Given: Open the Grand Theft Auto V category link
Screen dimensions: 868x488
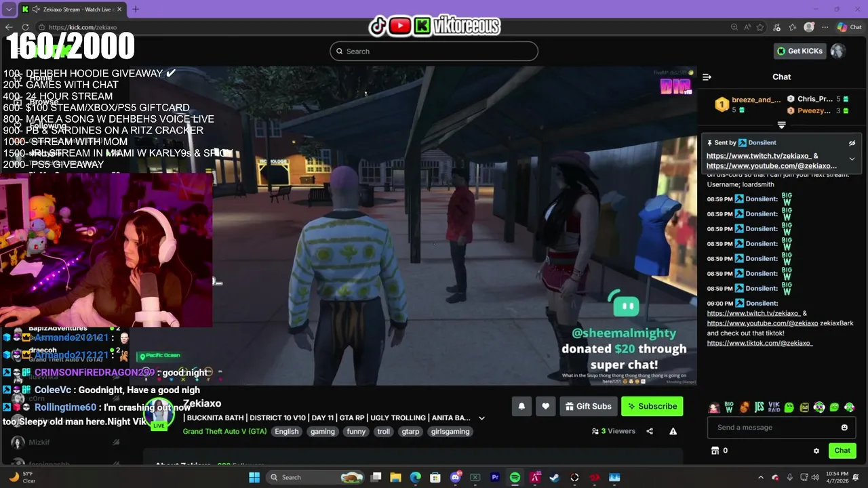Looking at the screenshot, I should click(224, 431).
